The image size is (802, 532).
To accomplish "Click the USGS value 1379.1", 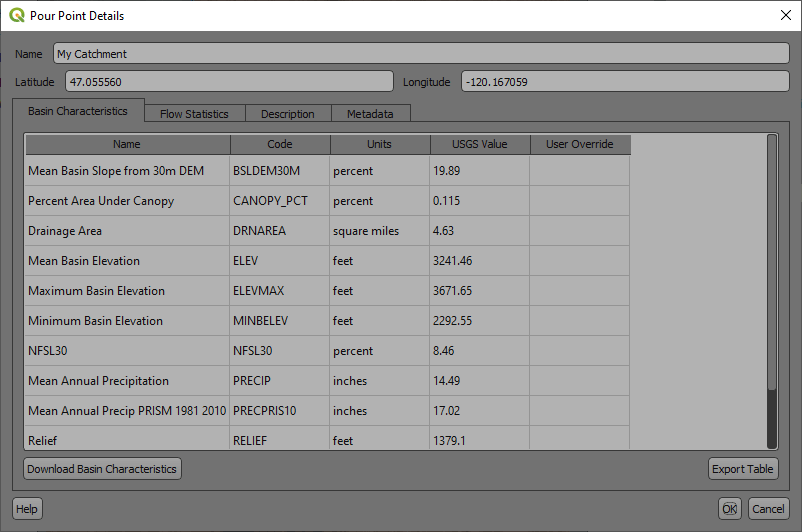I will click(x=479, y=438).
